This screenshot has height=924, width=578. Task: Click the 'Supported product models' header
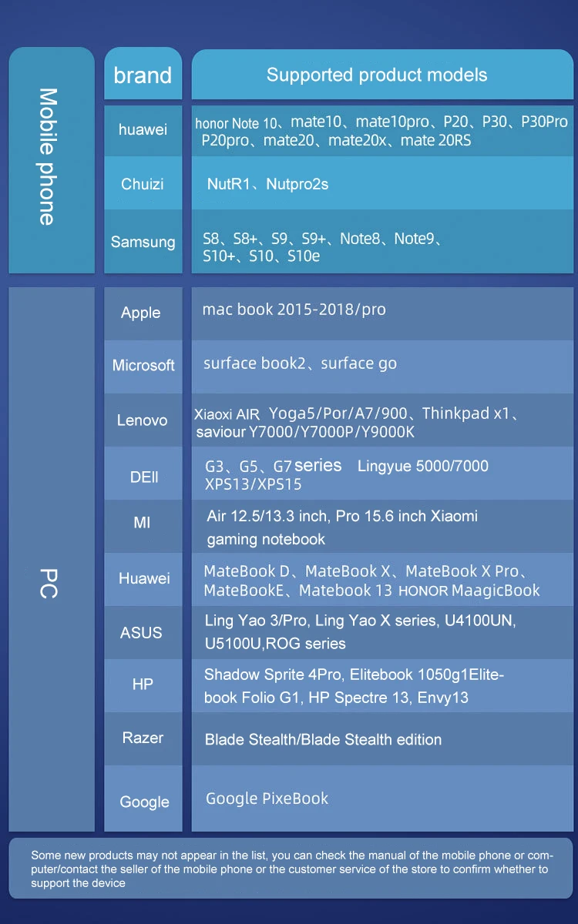click(382, 75)
